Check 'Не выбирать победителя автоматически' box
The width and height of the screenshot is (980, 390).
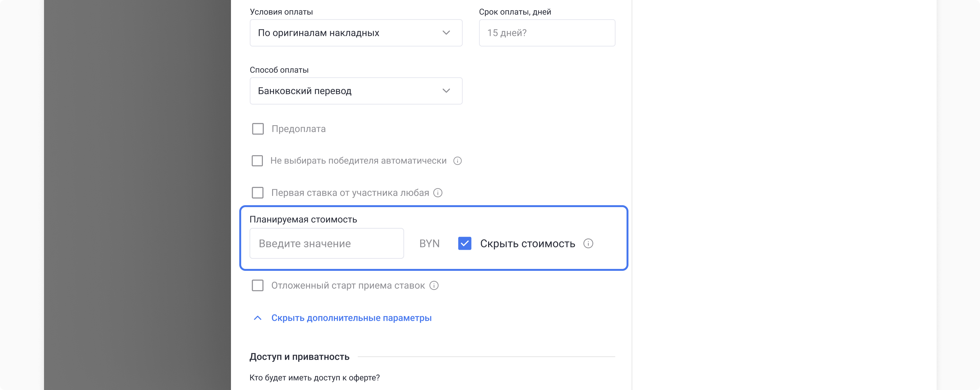257,161
